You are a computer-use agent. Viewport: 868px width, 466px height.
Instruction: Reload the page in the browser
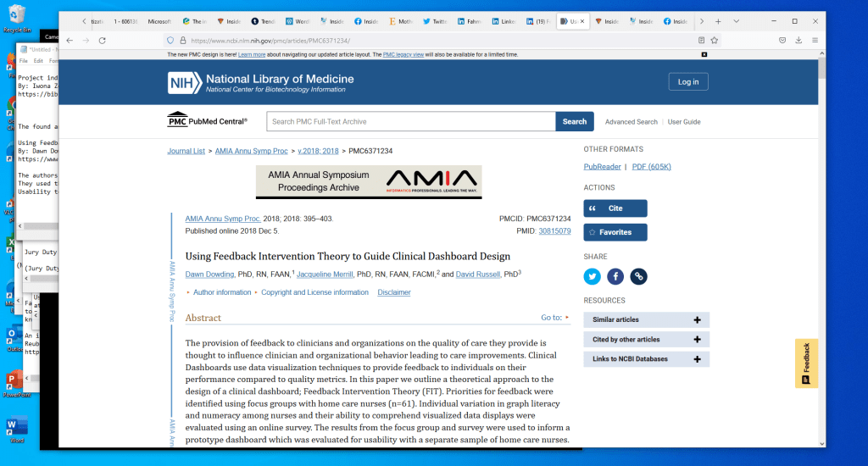103,40
